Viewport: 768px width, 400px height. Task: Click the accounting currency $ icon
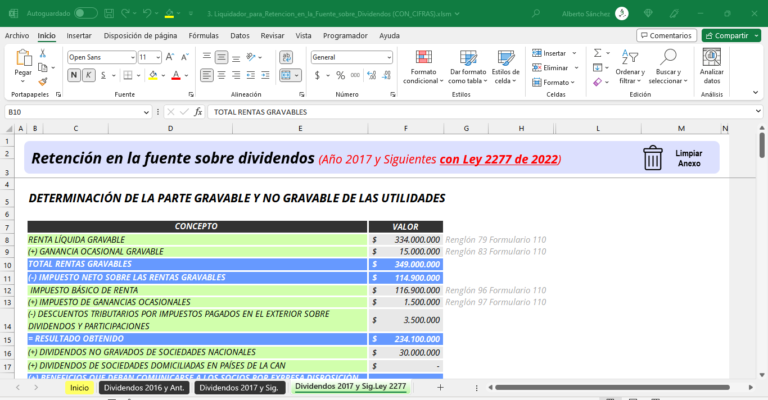(x=317, y=75)
